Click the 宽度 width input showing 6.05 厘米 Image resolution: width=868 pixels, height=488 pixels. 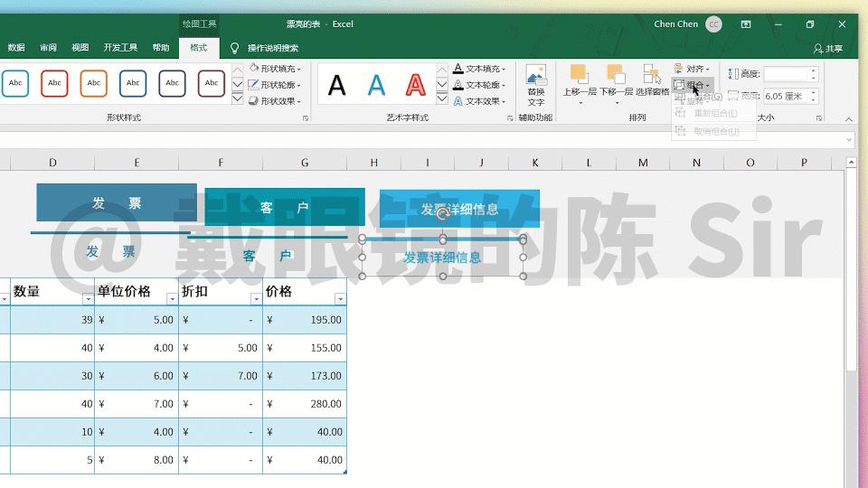[x=786, y=97]
